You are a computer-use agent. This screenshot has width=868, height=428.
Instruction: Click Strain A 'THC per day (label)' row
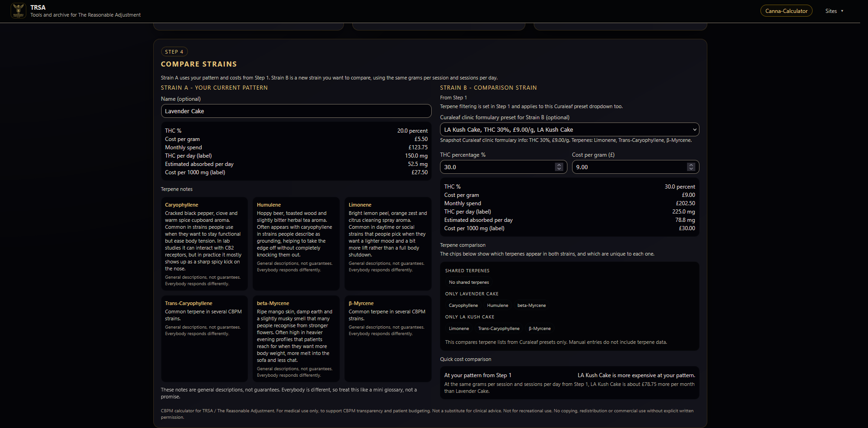pos(296,156)
